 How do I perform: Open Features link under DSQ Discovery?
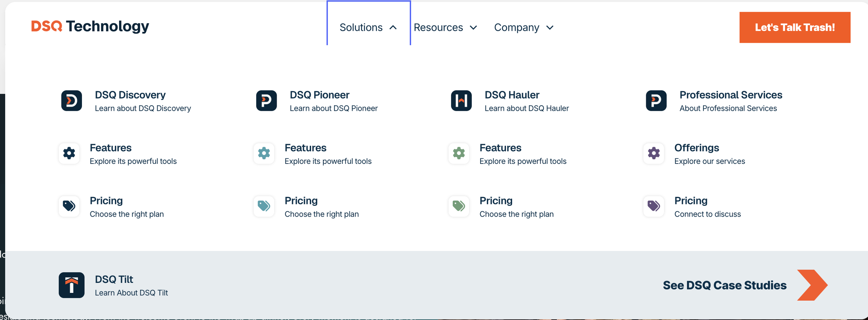111,148
